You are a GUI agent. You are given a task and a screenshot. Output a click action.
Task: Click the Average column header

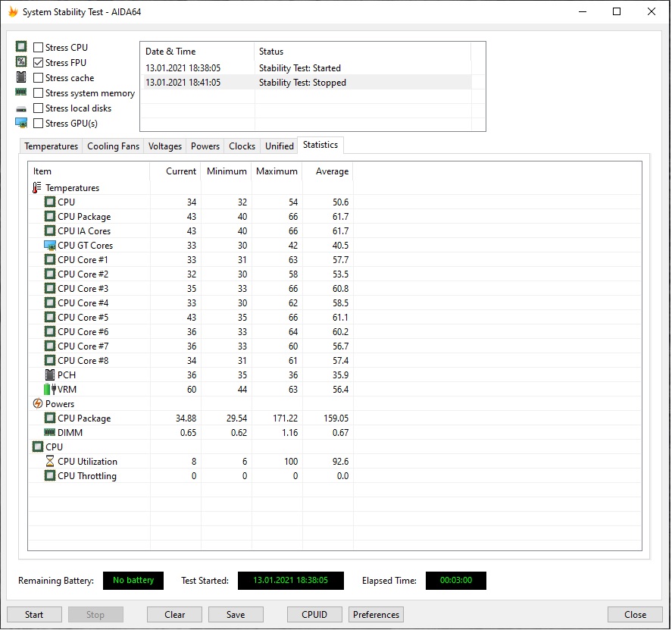[x=328, y=171]
